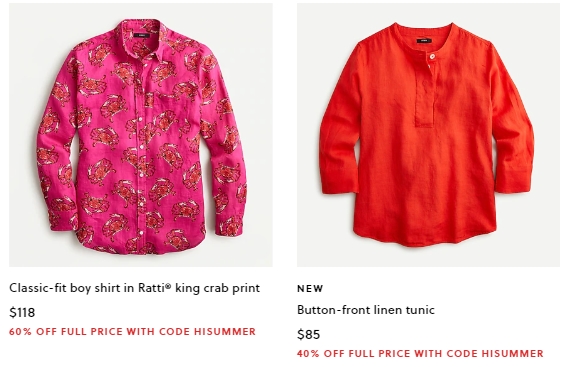570x367 pixels.
Task: Click the registered trademark symbol after Ratti
Action: pos(168,286)
